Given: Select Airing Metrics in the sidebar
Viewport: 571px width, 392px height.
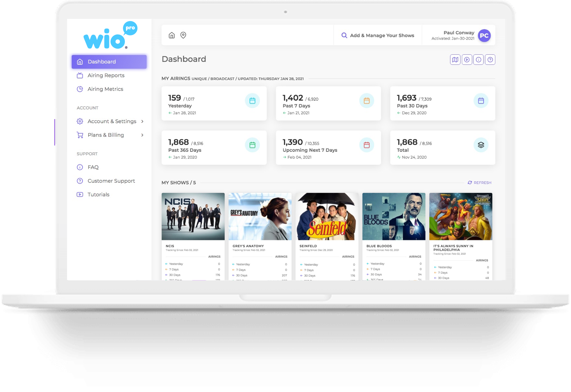Looking at the screenshot, I should (x=105, y=89).
